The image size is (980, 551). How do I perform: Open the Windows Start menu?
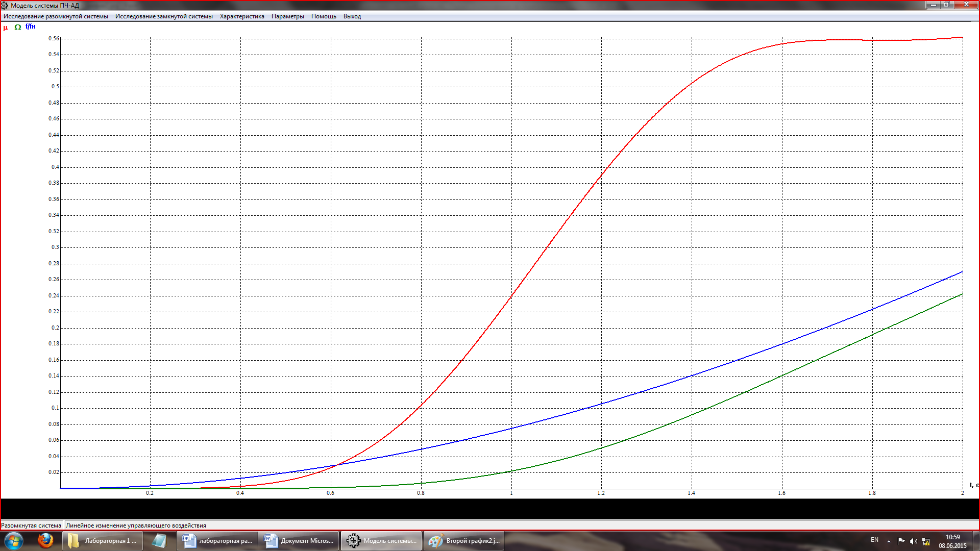(x=13, y=541)
